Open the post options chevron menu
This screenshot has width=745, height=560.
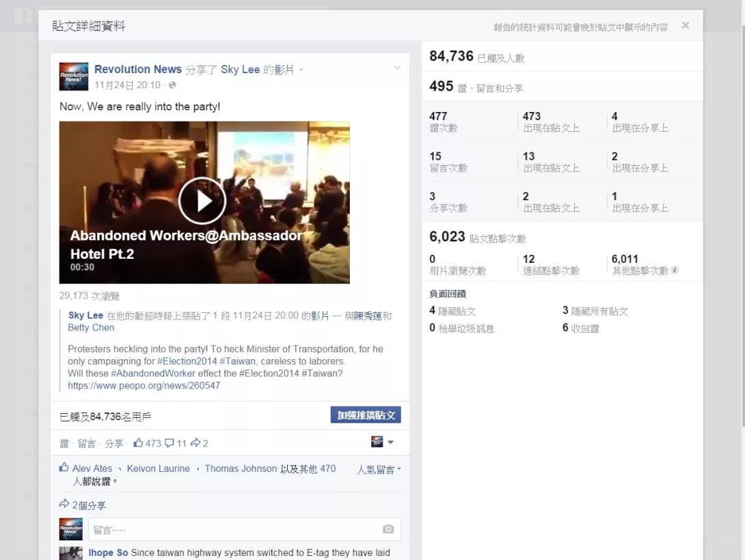[x=396, y=68]
